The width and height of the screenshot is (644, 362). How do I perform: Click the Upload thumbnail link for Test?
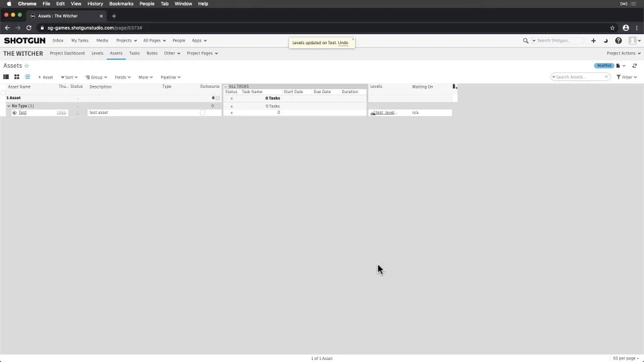click(x=61, y=113)
